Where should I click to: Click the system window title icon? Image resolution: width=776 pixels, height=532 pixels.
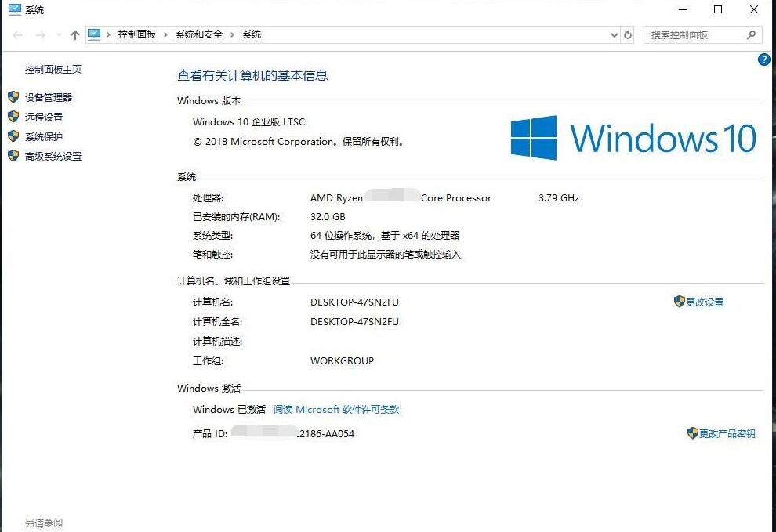15,9
